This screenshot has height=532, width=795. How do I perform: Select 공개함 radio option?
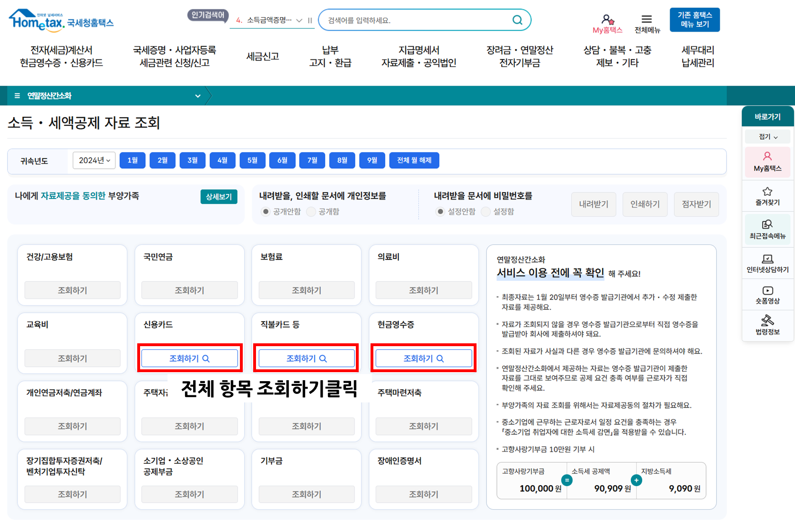tap(311, 211)
